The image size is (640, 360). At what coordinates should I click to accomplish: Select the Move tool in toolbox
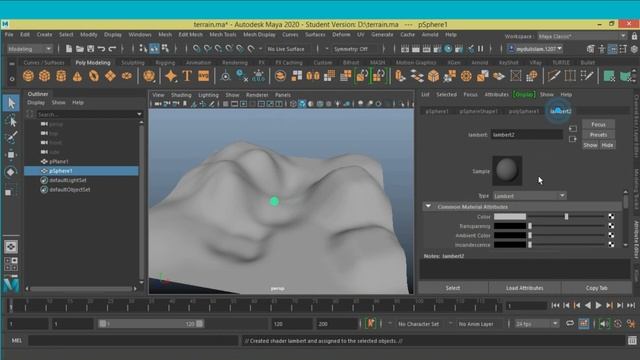(x=11, y=155)
